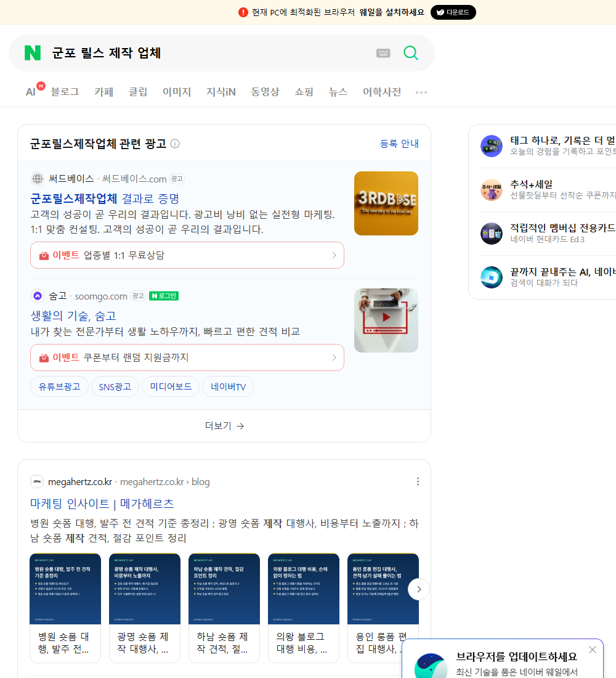This screenshot has width=616, height=678.
Task: Click the red warning icon in top banner
Action: tap(243, 12)
